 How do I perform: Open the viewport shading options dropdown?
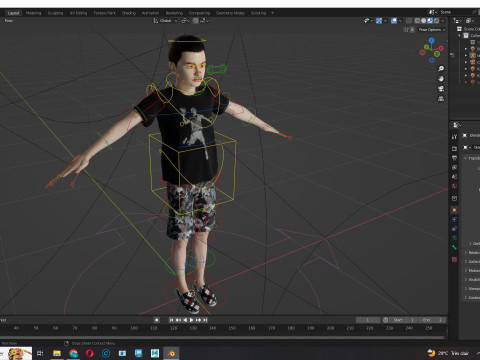pos(443,21)
